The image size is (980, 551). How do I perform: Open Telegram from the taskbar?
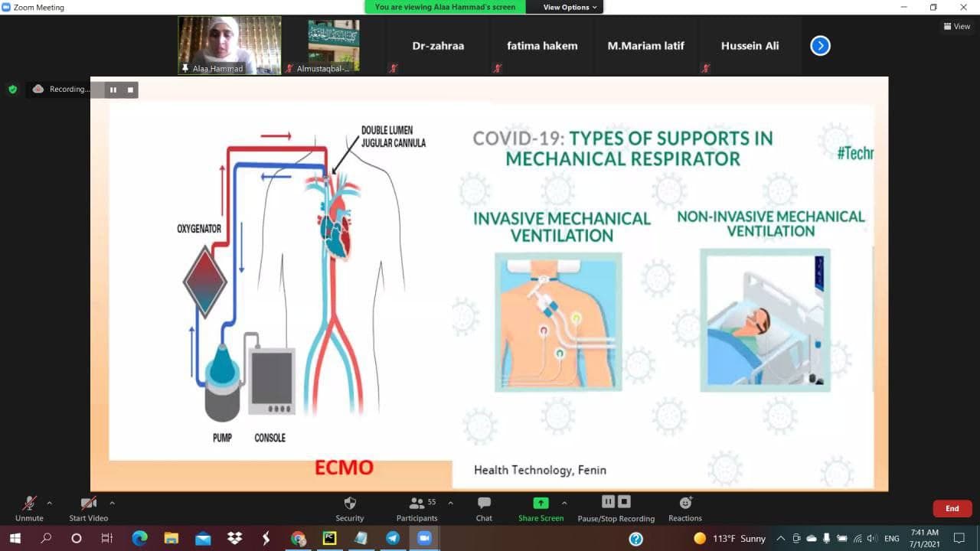(x=393, y=539)
